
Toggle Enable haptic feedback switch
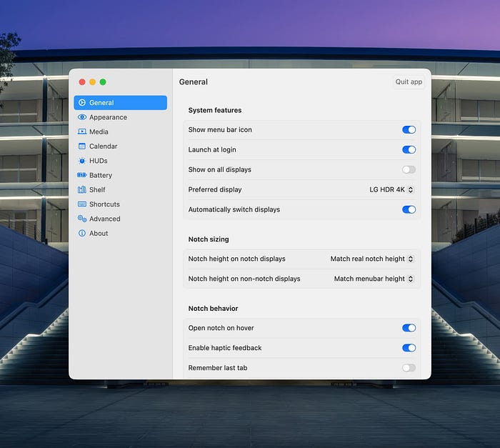click(409, 348)
